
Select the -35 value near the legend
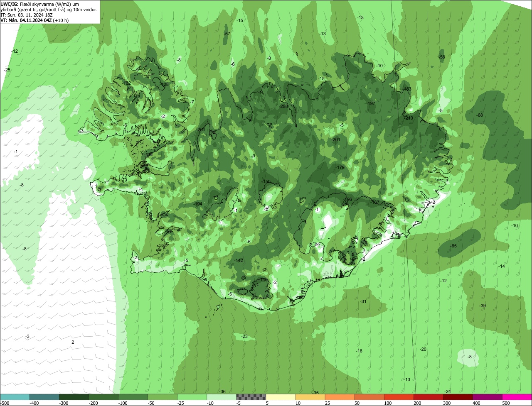click(x=315, y=393)
